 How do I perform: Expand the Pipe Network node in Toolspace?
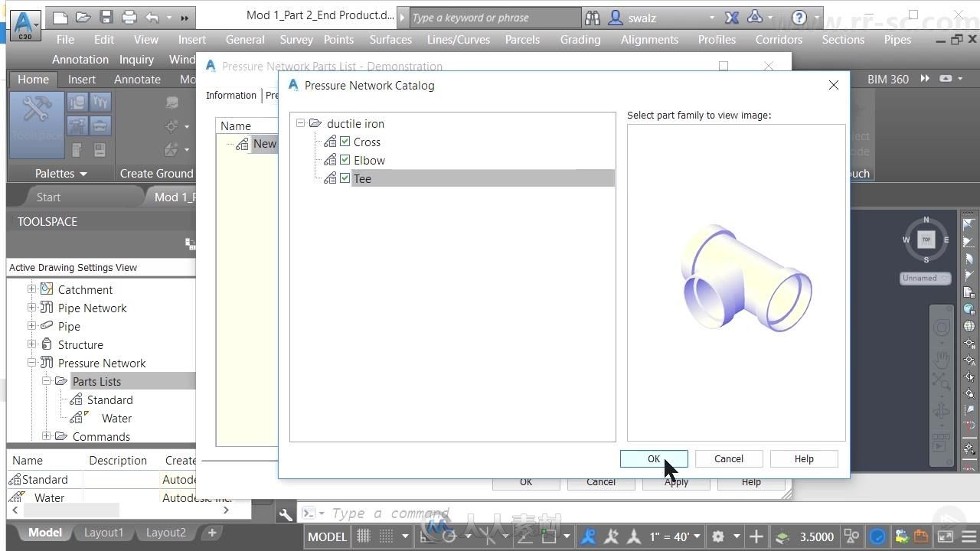point(31,308)
